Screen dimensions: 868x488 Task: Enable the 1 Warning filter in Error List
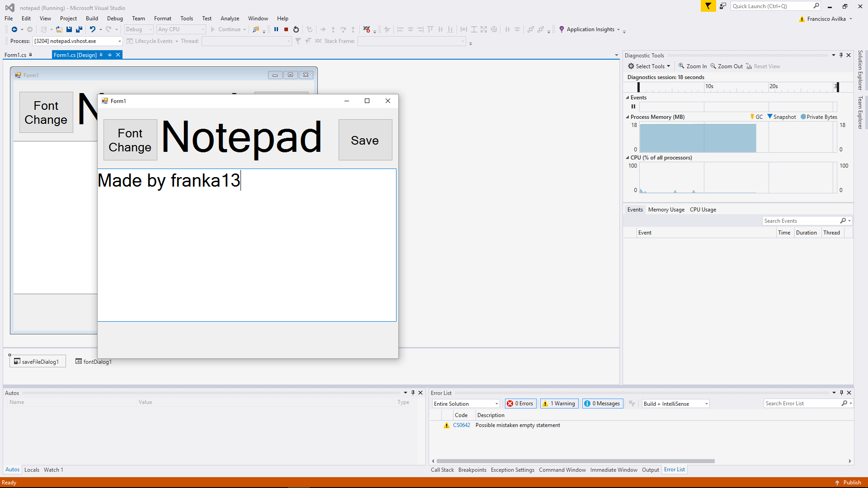pos(559,404)
